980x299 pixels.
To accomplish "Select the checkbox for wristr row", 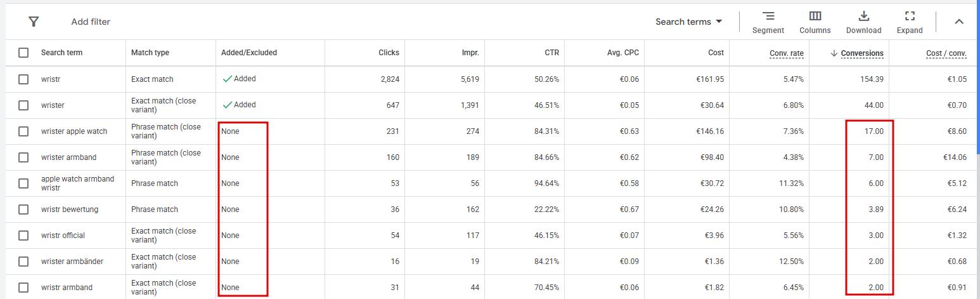I will (23, 79).
